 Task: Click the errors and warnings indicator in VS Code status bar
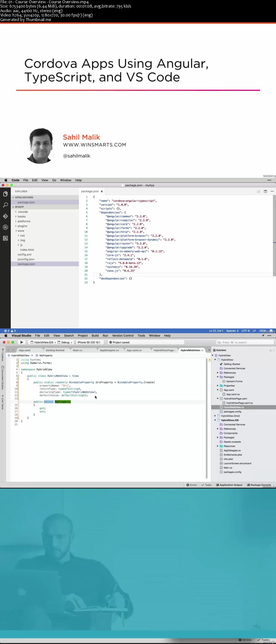(10, 331)
